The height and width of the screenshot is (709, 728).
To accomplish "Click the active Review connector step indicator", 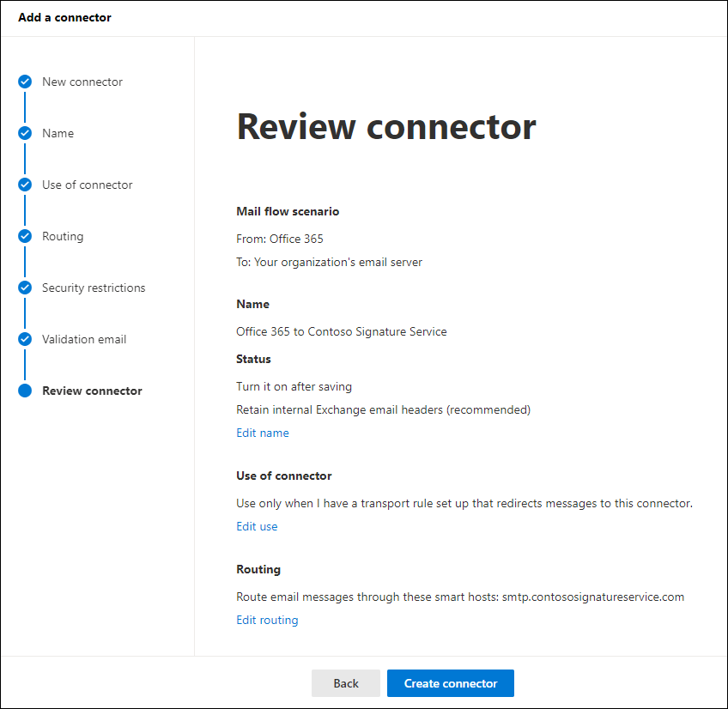I will (x=24, y=391).
